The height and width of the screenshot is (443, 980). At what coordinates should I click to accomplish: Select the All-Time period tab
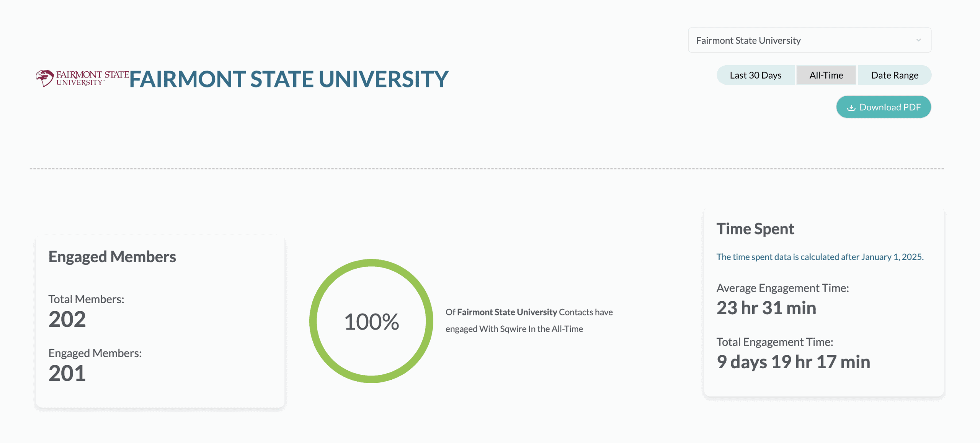tap(826, 75)
